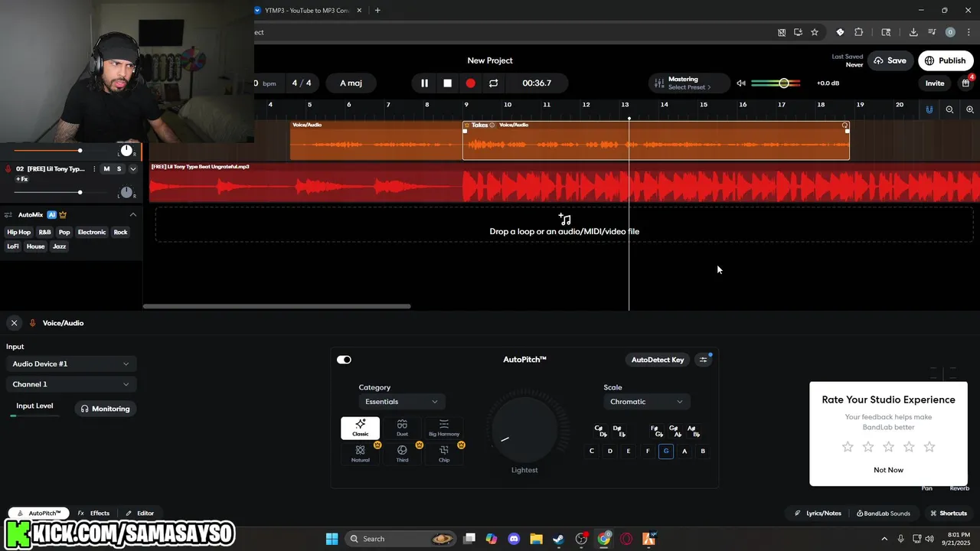The height and width of the screenshot is (551, 980).
Task: Pause playback in the transport bar
Action: coord(424,83)
